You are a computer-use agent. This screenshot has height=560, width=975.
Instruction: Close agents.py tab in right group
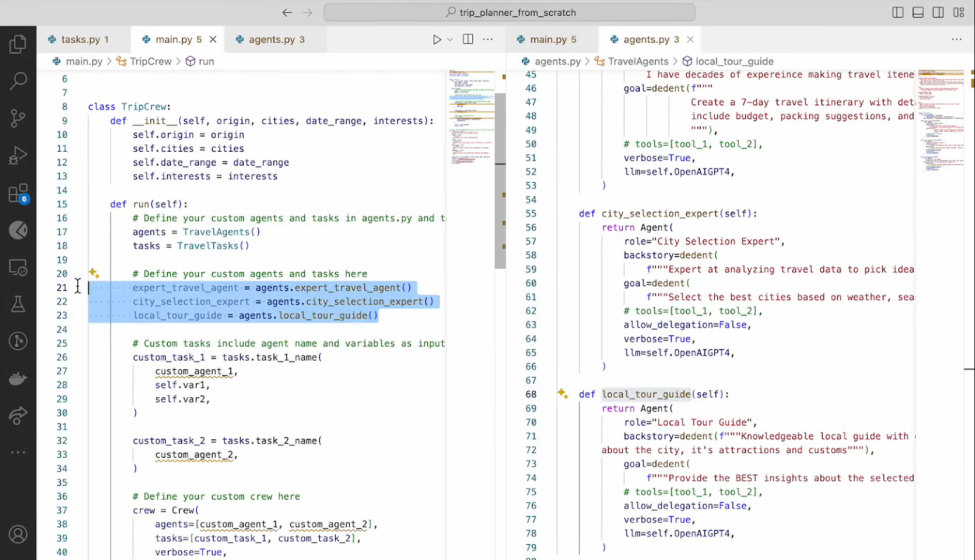point(690,39)
